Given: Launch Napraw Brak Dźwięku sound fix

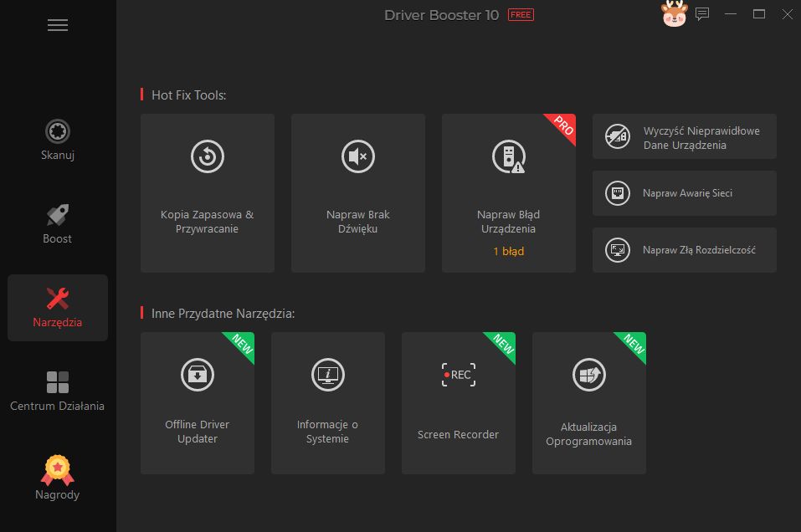Looking at the screenshot, I should point(357,192).
